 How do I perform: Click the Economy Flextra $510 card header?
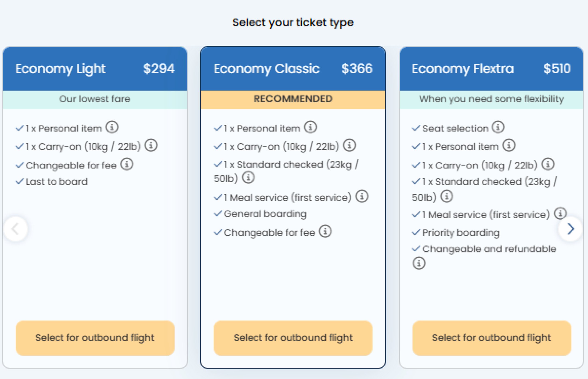[x=492, y=69]
